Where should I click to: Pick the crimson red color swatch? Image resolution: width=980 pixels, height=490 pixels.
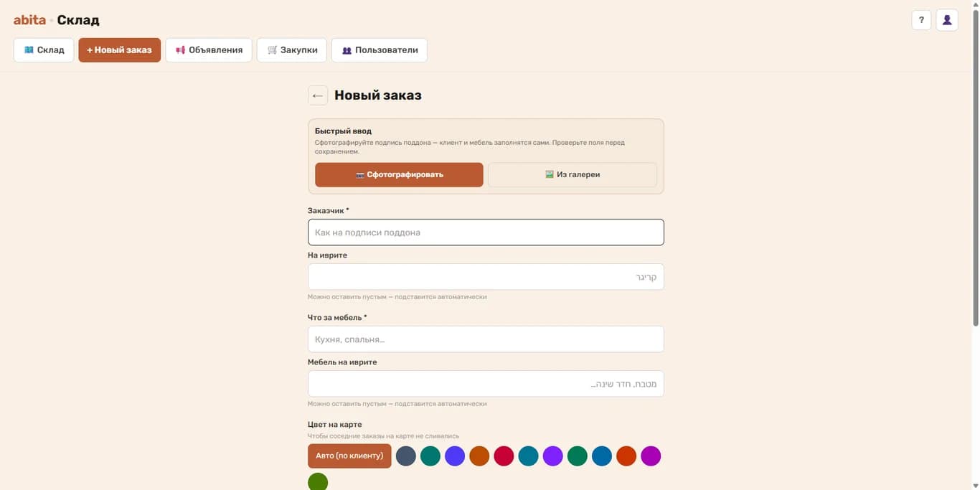pos(504,456)
